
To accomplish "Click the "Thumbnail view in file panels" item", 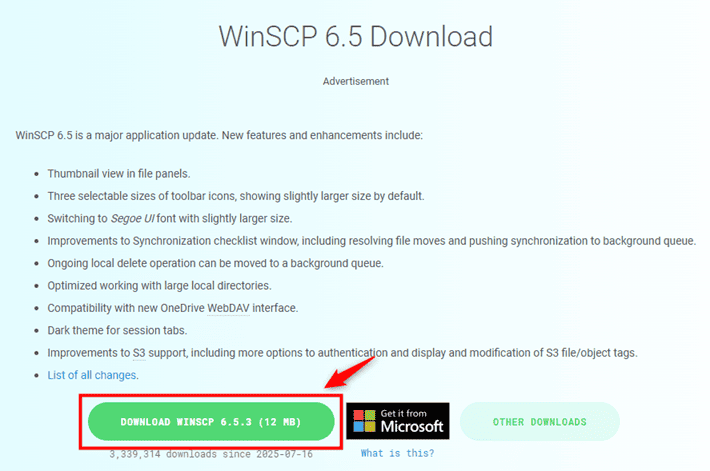I will point(119,173).
